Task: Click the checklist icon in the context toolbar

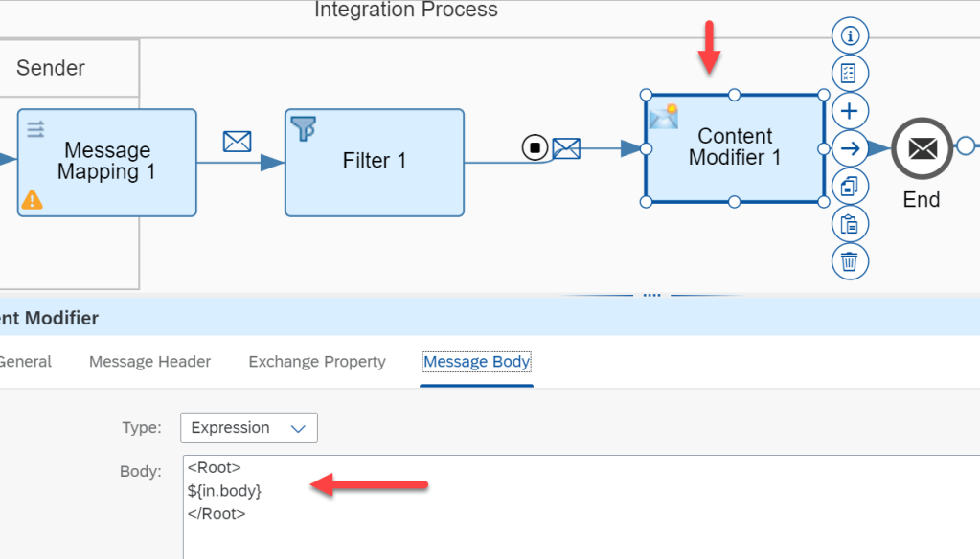Action: point(849,74)
